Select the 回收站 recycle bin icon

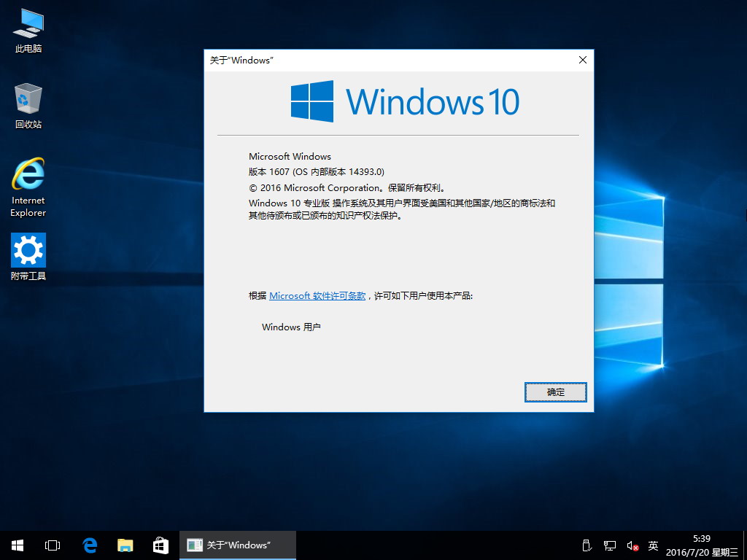(28, 106)
